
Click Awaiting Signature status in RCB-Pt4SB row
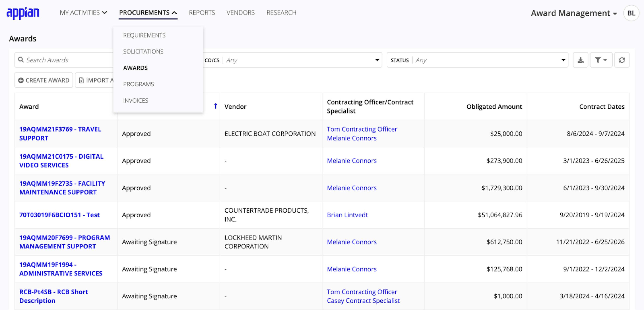pos(149,296)
